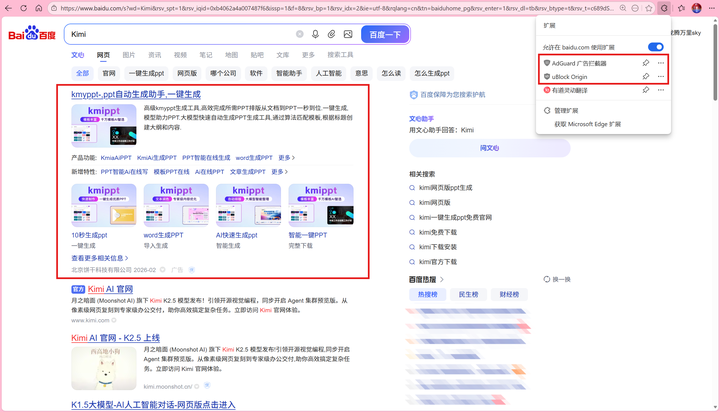Pin the uBlock Origin extension to toolbar
Image resolution: width=720 pixels, height=412 pixels.
pos(646,76)
